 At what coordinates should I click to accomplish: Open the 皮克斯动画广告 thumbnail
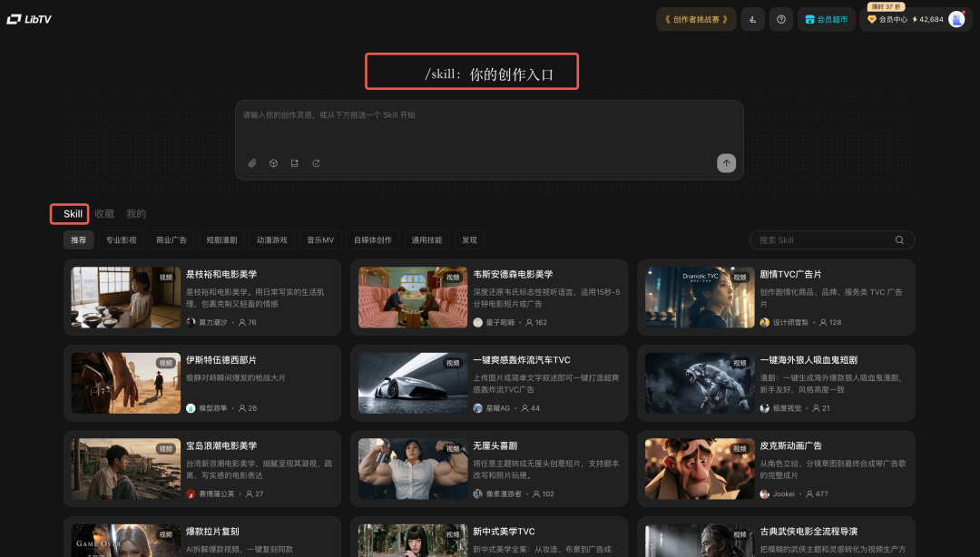pyautogui.click(x=700, y=469)
